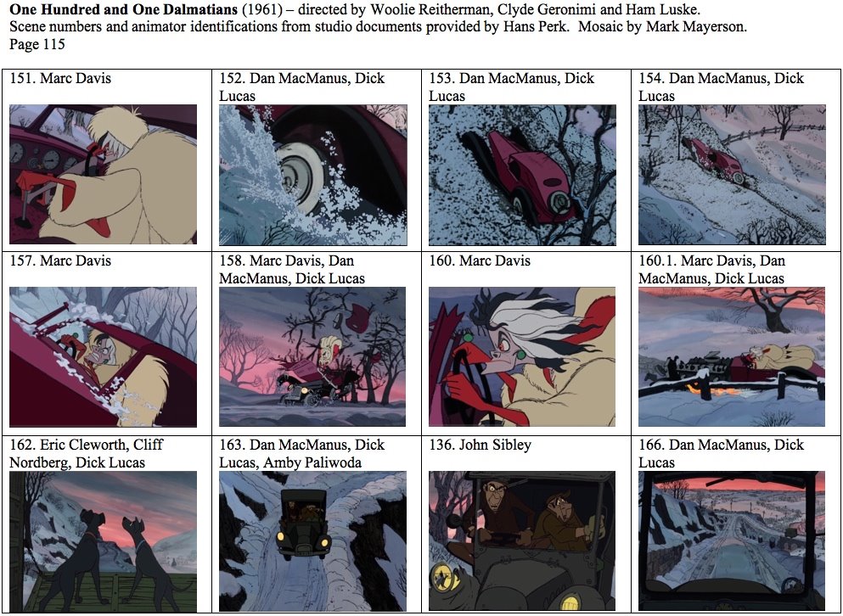Select scene 166 windshield view image
This screenshot has height=616, width=843.
732,541
